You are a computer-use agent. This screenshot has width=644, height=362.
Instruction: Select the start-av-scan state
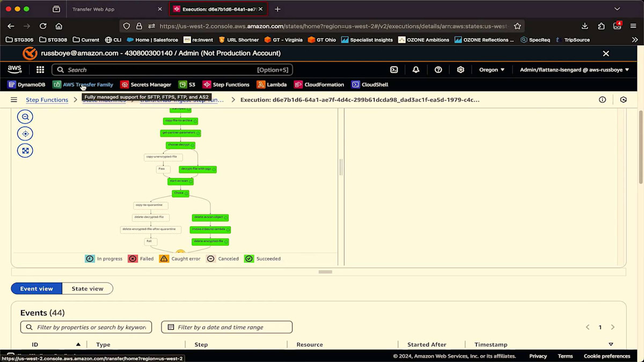pos(180,181)
